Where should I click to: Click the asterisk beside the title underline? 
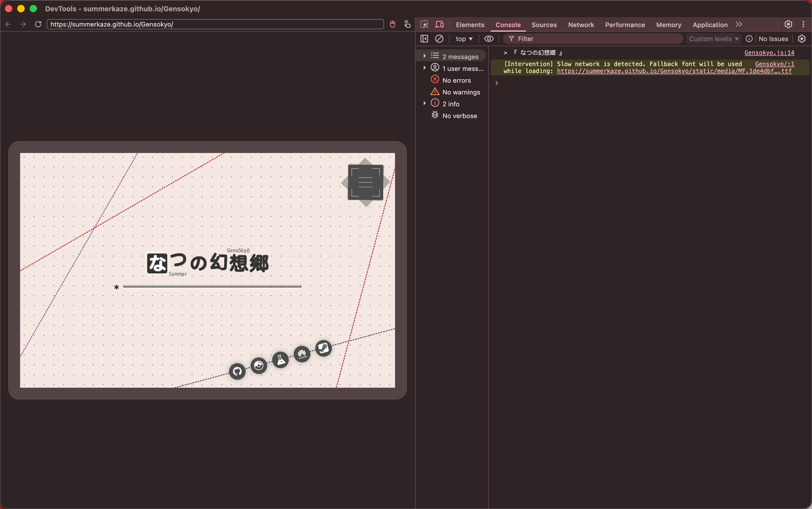pos(116,287)
